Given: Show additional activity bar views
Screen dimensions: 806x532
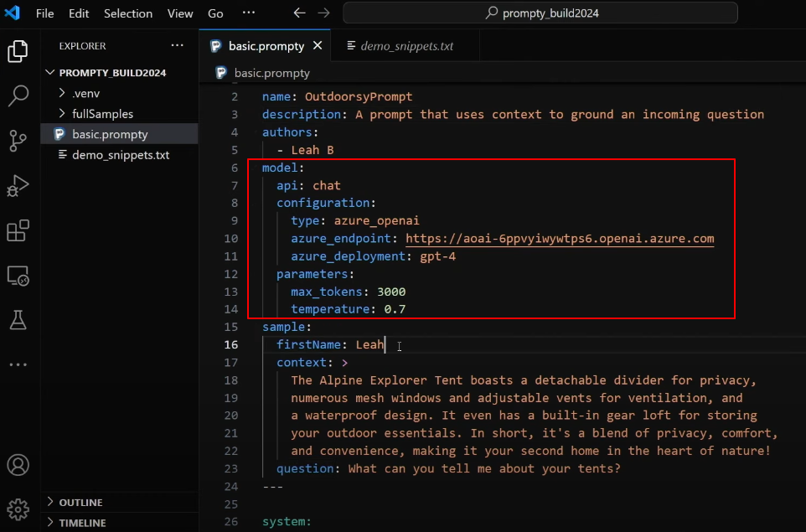Looking at the screenshot, I should (x=18, y=364).
